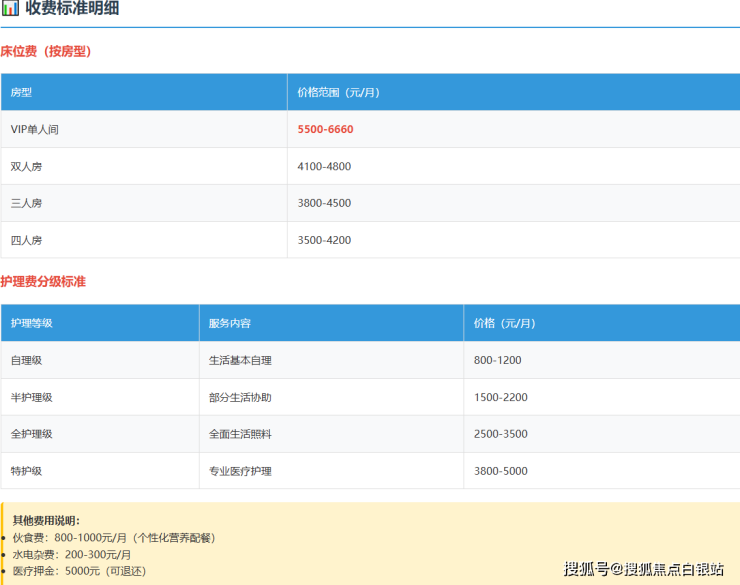Select the 四人房 row label

(27, 240)
